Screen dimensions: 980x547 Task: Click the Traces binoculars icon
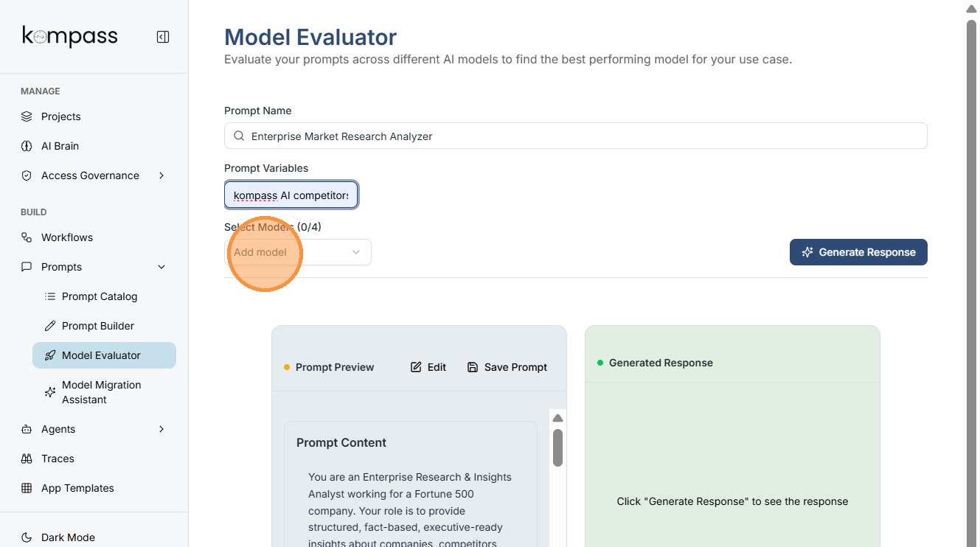[27, 459]
